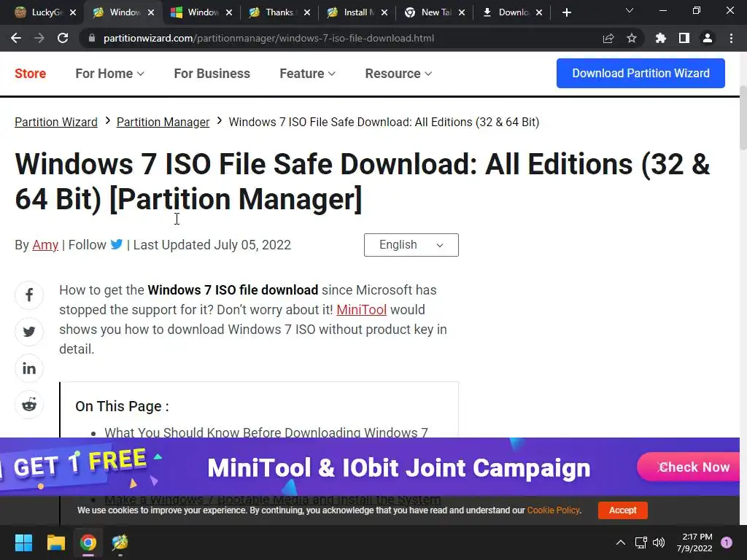747x560 pixels.
Task: Open 'What You Should Know Before Downloading' link
Action: (266, 432)
